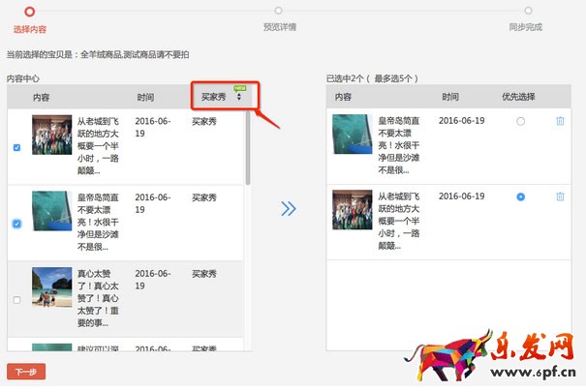Click the 同步完成 step label
The image size is (586, 392).
[525, 27]
